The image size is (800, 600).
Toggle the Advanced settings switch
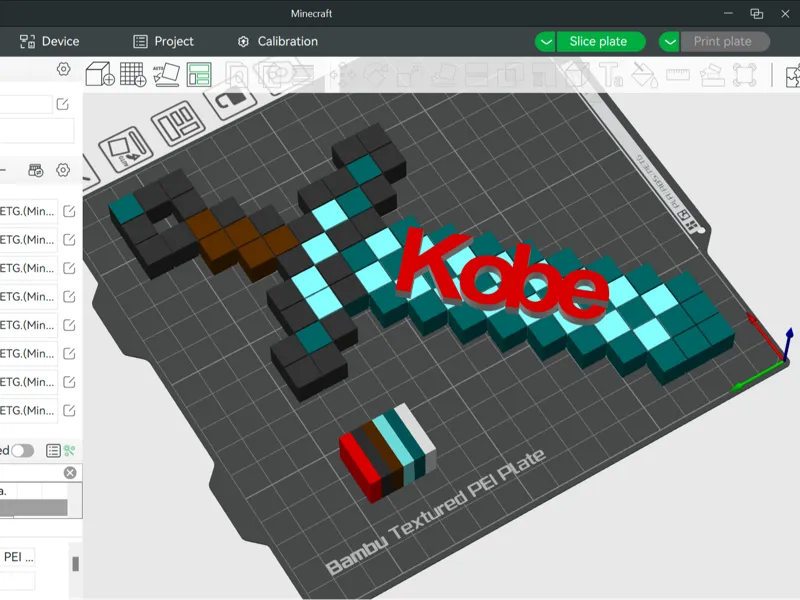(x=22, y=451)
